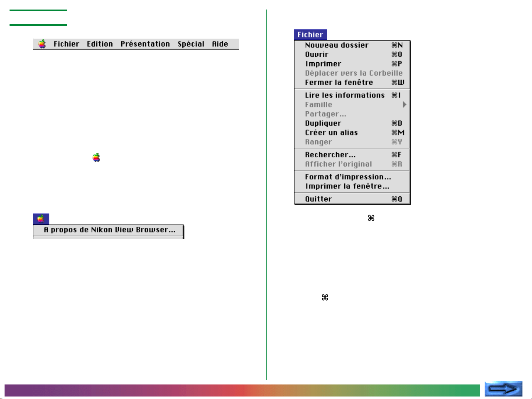Choose Créer un alias
This screenshot has width=532, height=399.
click(x=331, y=133)
